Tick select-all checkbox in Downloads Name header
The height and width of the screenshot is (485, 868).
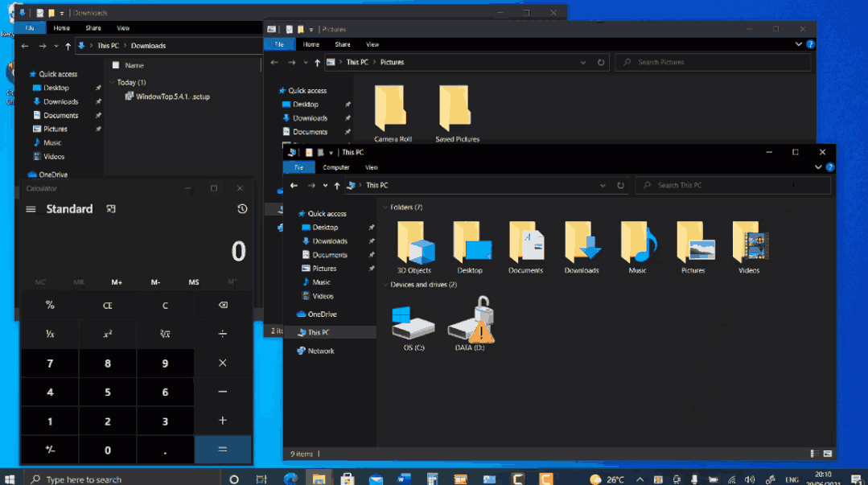pyautogui.click(x=116, y=65)
